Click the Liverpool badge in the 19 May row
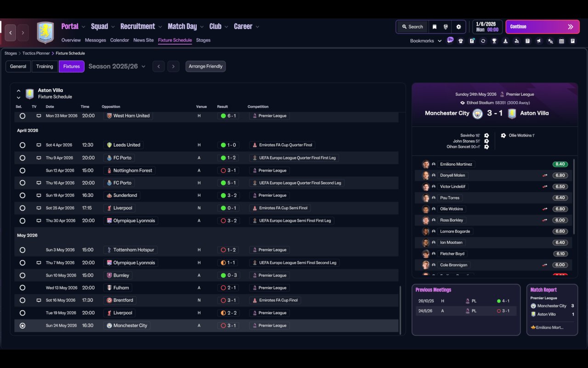Image resolution: width=588 pixels, height=368 pixels. [x=109, y=313]
